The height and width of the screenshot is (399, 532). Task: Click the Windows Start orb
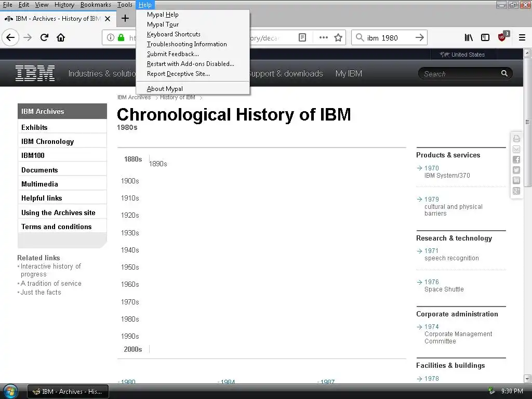[10, 391]
